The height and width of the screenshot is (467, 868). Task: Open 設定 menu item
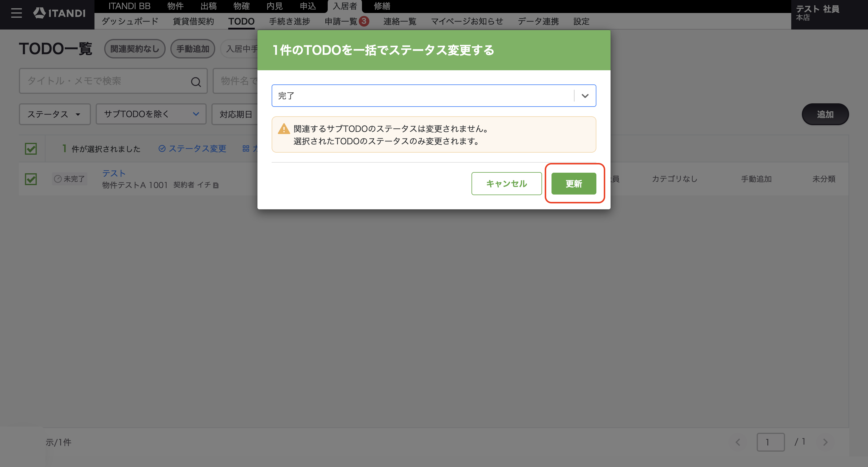(x=581, y=21)
